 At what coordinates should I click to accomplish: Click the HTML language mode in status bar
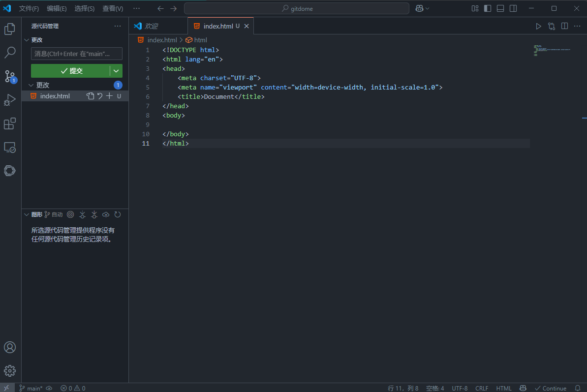coord(504,388)
